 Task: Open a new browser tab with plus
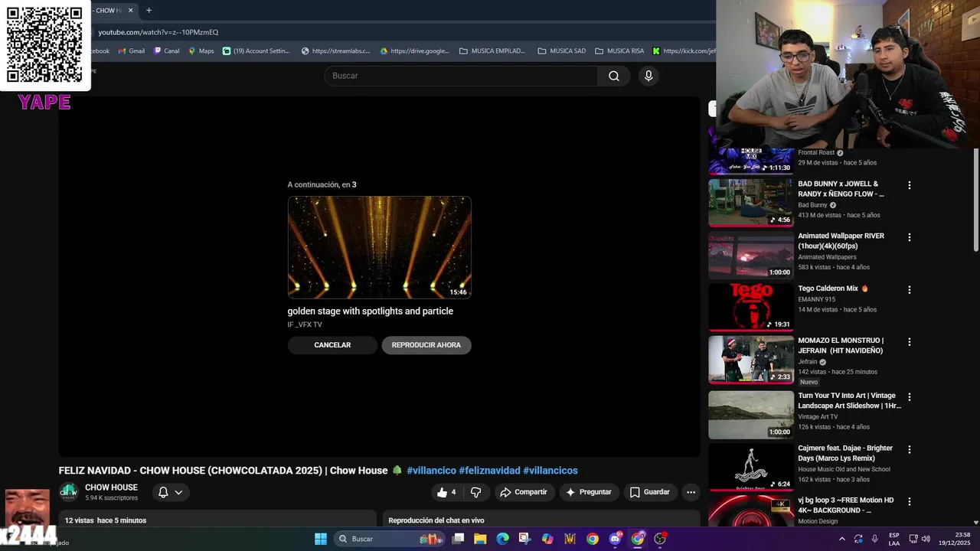click(149, 10)
